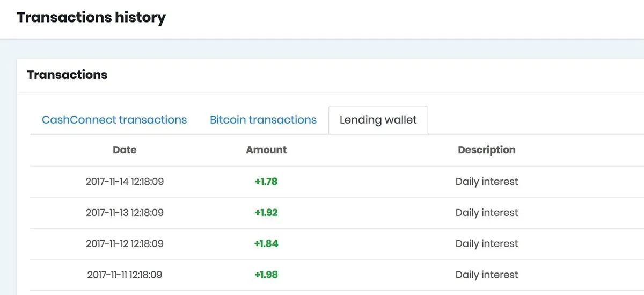Switch to Bitcoin transactions tab
Image resolution: width=644 pixels, height=295 pixels.
click(263, 120)
